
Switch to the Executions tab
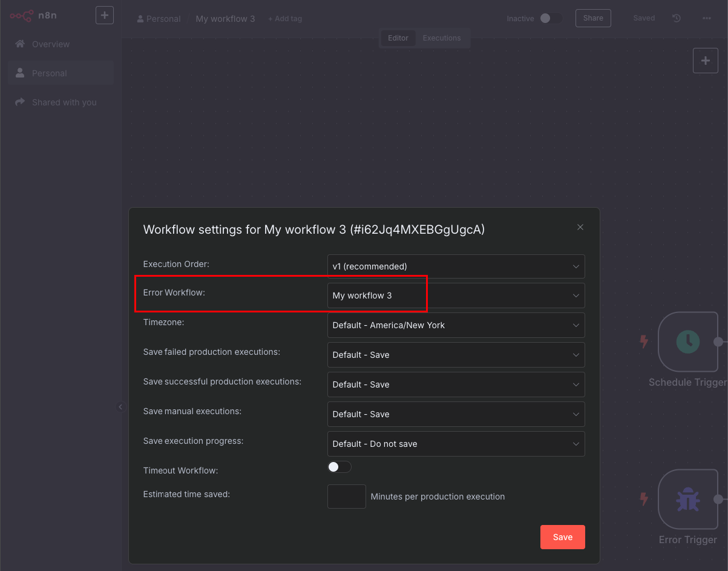442,38
